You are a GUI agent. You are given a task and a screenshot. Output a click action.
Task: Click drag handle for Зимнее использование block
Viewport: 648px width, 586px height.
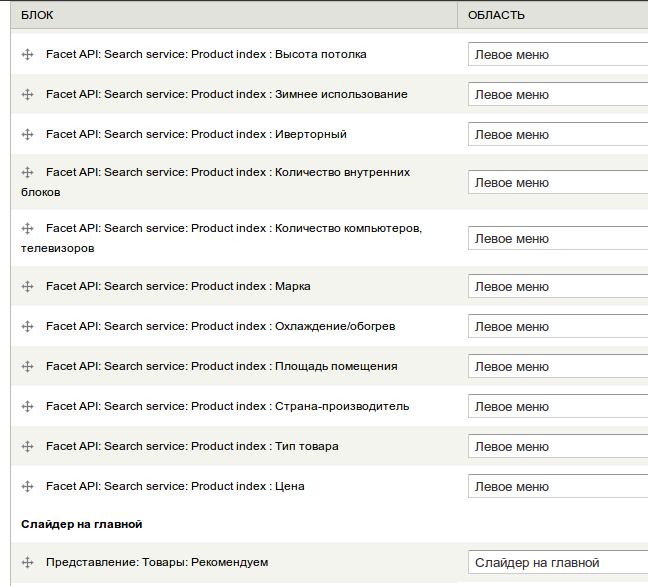click(x=28, y=95)
